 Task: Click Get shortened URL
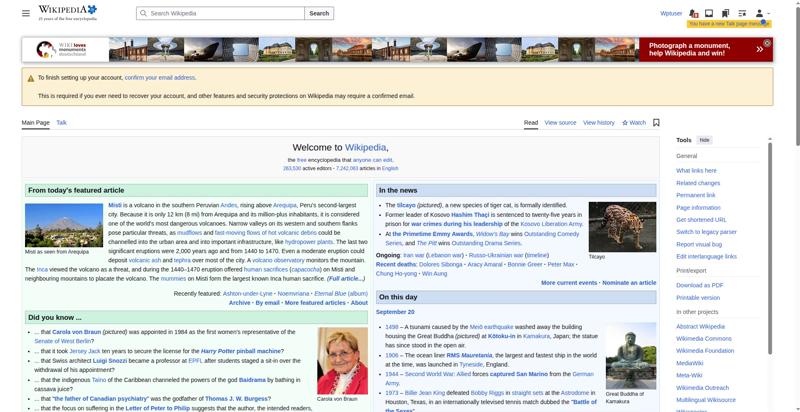tap(701, 220)
